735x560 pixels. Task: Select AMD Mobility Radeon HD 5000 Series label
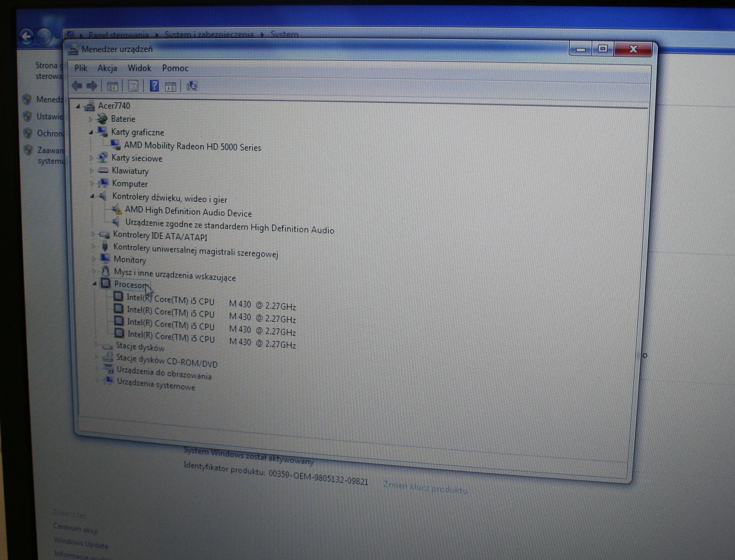click(192, 146)
